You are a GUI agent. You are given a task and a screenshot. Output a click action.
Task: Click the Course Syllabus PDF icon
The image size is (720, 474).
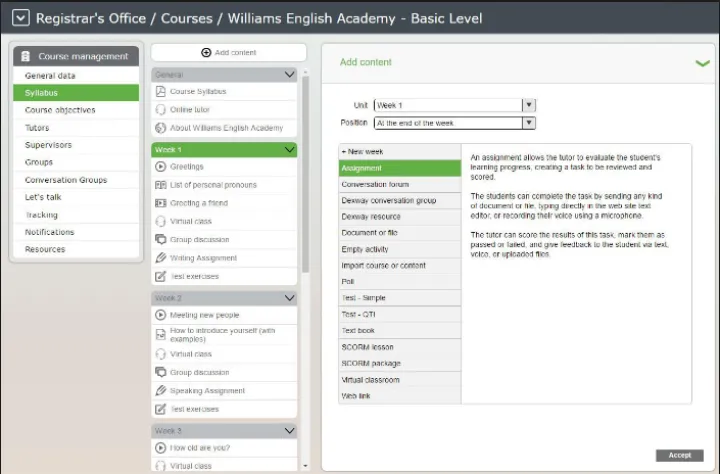click(x=161, y=92)
